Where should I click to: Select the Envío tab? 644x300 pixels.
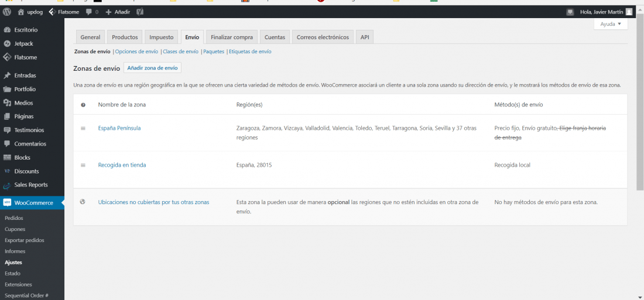pyautogui.click(x=192, y=37)
